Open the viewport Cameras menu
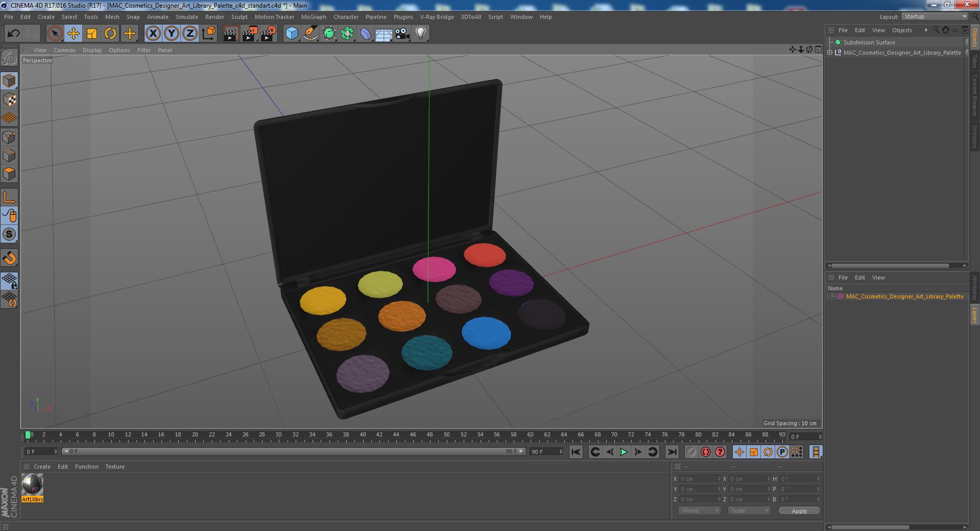The width and height of the screenshot is (980, 531). pyautogui.click(x=64, y=50)
